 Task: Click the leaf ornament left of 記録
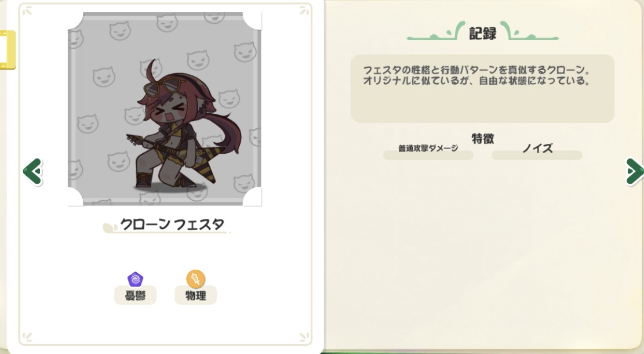(436, 32)
